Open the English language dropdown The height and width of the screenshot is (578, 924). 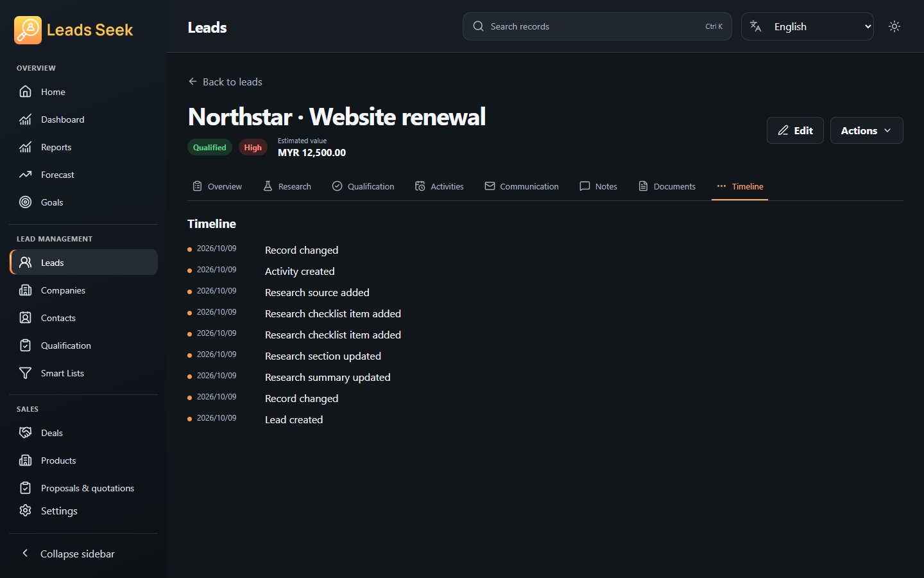coord(807,26)
